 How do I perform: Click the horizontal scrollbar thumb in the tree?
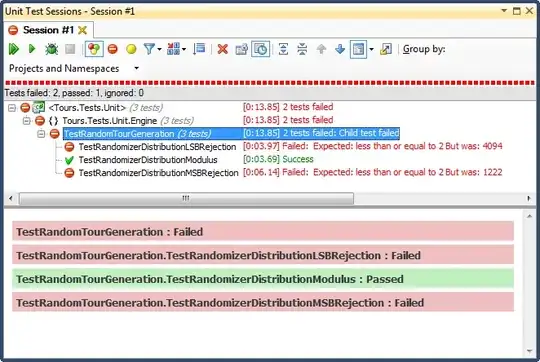(x=186, y=198)
